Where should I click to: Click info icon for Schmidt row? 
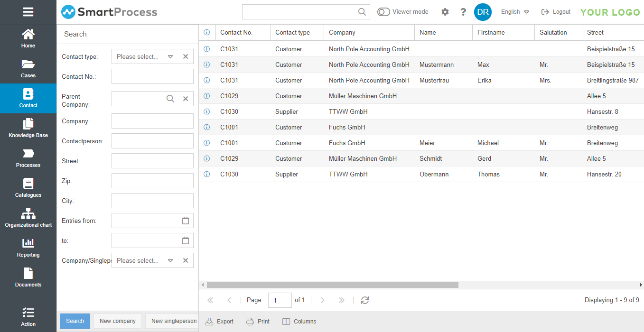207,158
